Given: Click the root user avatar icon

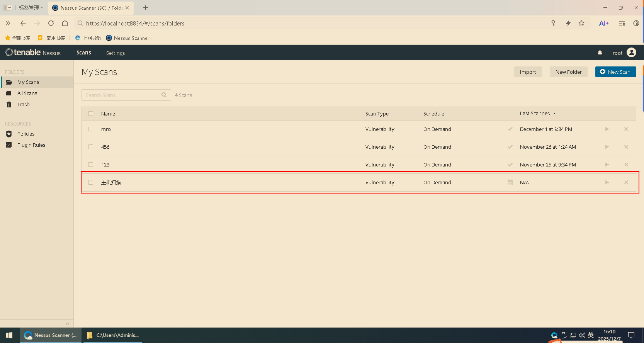Looking at the screenshot, I should click(631, 53).
